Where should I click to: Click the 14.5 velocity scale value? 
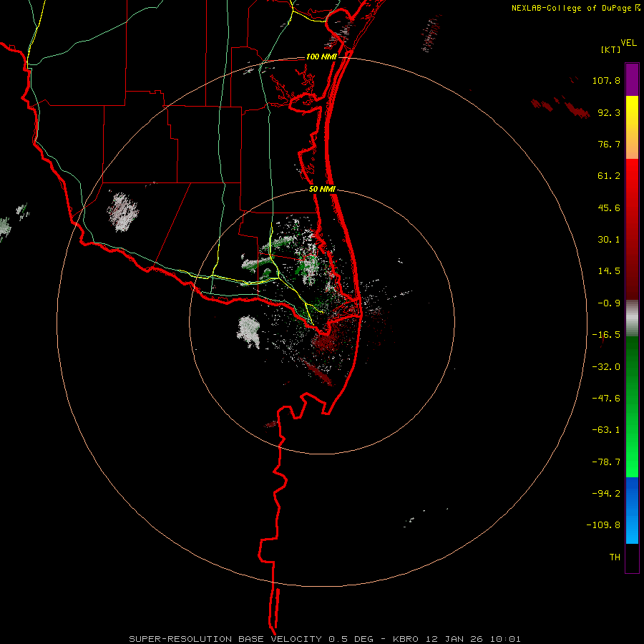point(609,271)
